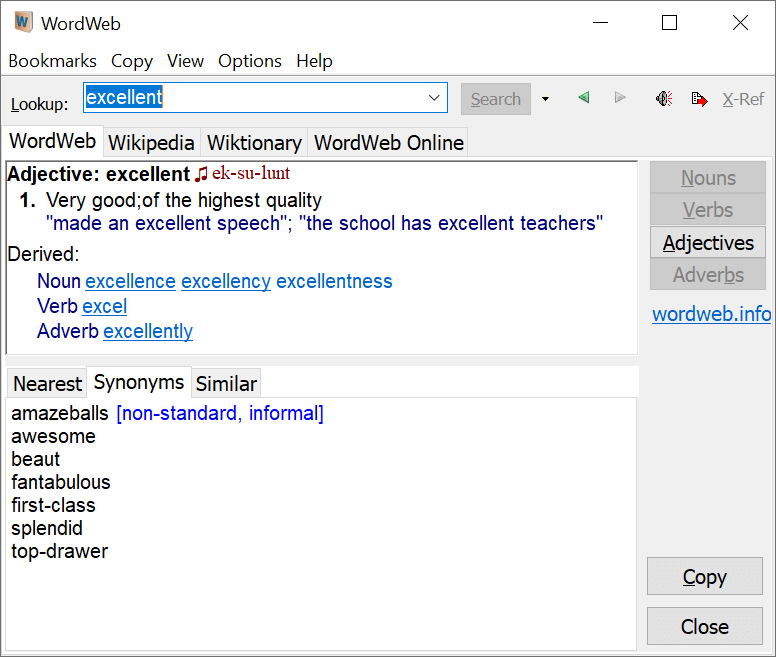
Task: Play pronunciation with the speaker icon
Action: (664, 99)
